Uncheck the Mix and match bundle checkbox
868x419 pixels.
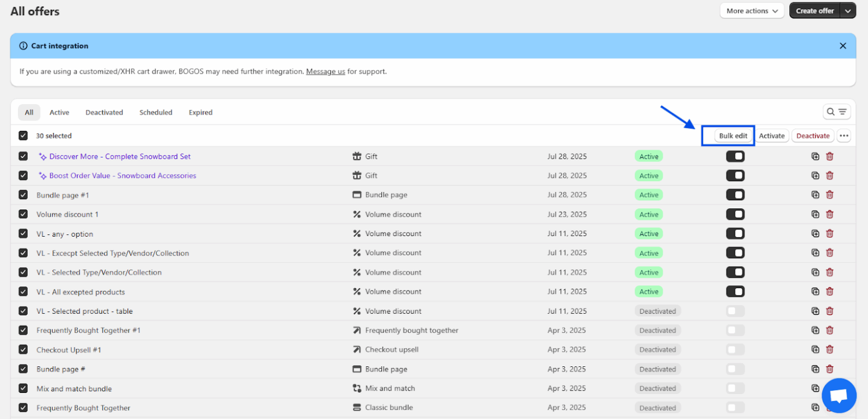click(x=23, y=388)
